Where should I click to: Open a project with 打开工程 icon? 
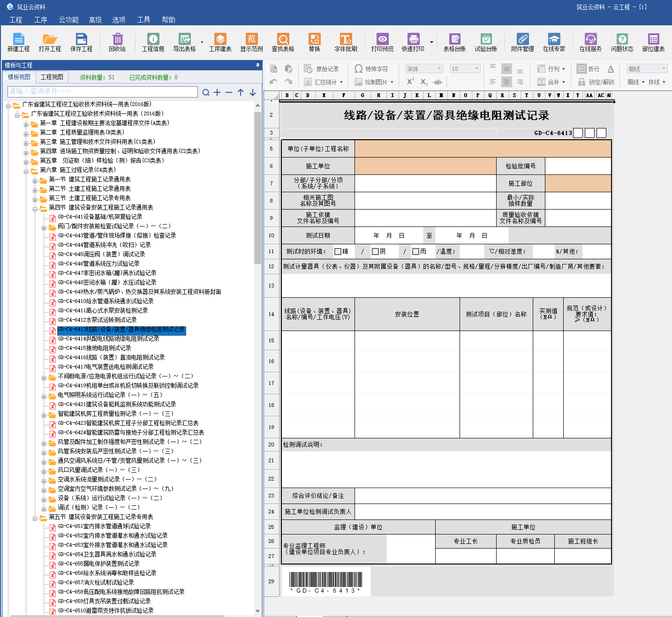pyautogui.click(x=50, y=42)
